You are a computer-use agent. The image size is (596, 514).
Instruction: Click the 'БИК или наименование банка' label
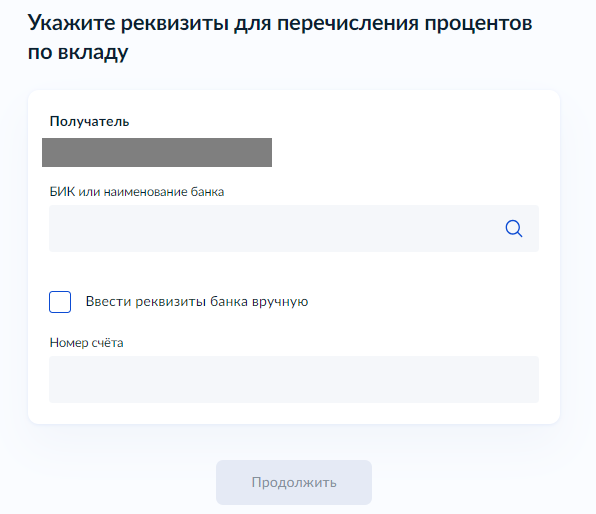pos(137,192)
